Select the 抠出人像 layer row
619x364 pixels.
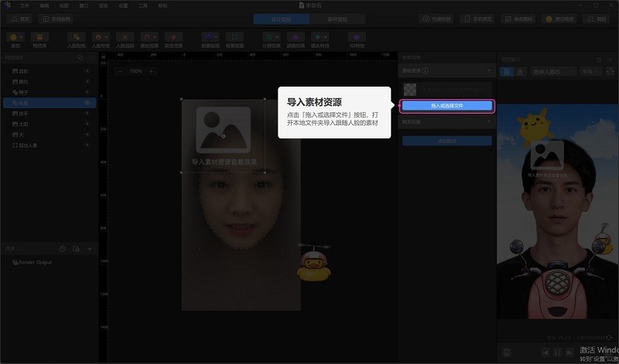(x=50, y=145)
